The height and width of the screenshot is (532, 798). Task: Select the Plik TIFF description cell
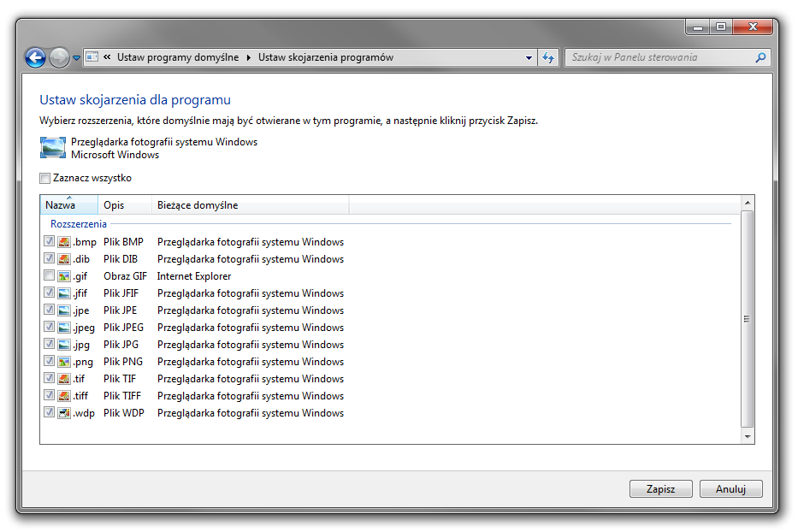(122, 395)
